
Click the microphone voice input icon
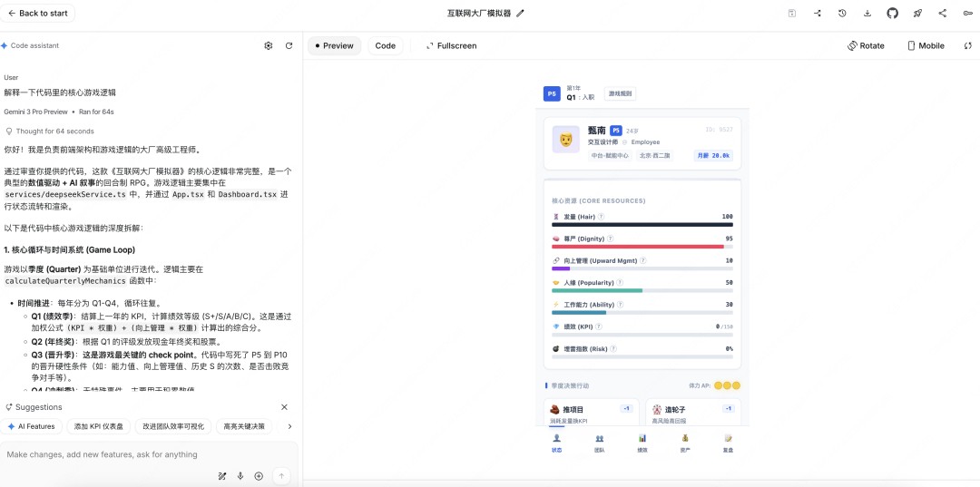click(x=240, y=476)
